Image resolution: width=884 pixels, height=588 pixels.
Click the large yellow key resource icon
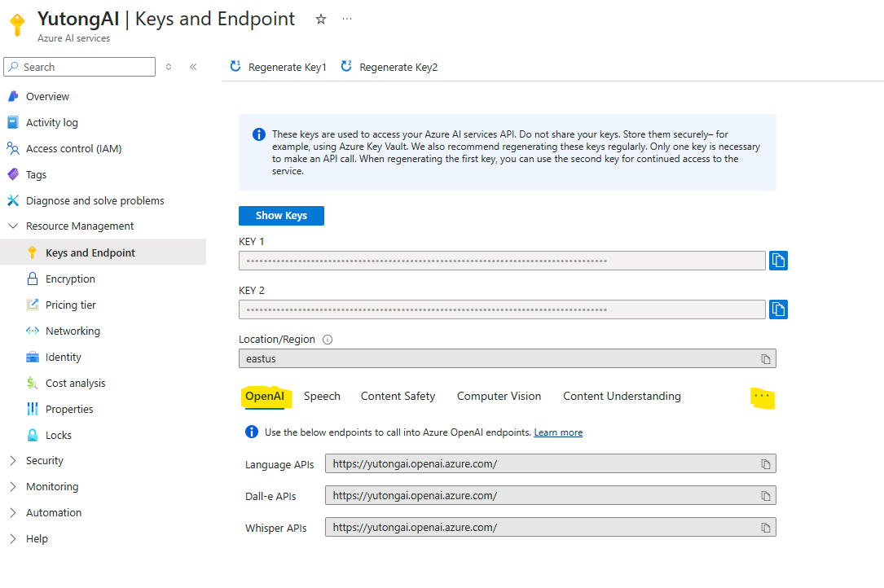[x=17, y=24]
